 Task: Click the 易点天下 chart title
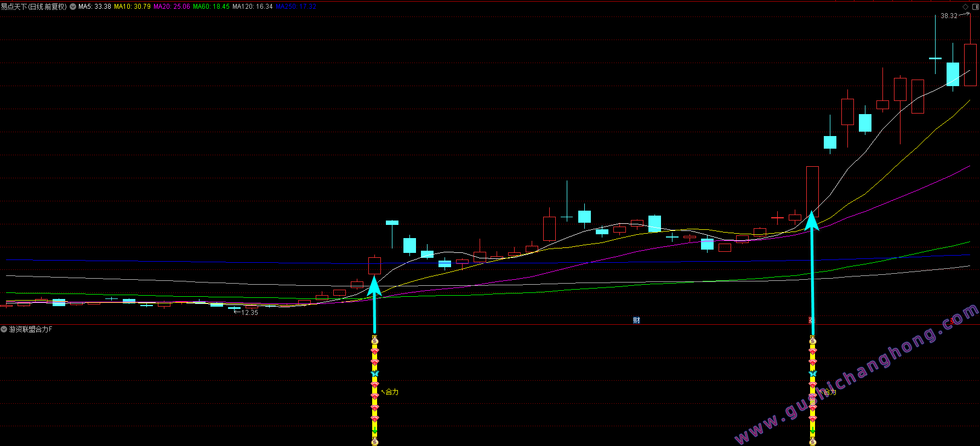tap(33, 7)
